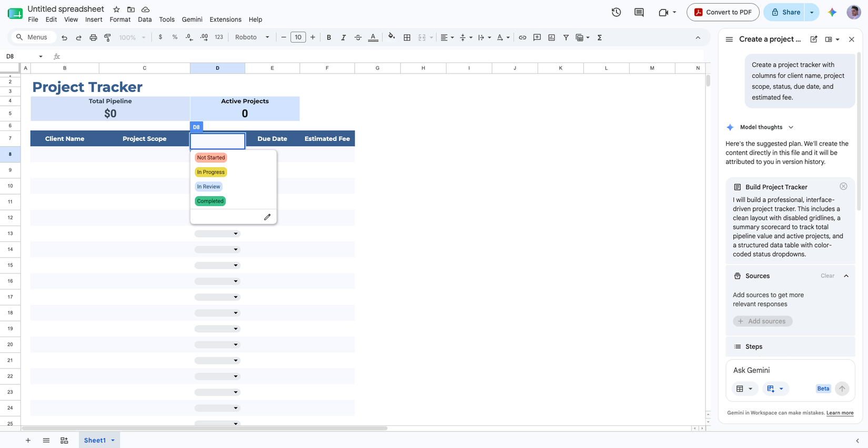Open the Format menu

point(120,19)
